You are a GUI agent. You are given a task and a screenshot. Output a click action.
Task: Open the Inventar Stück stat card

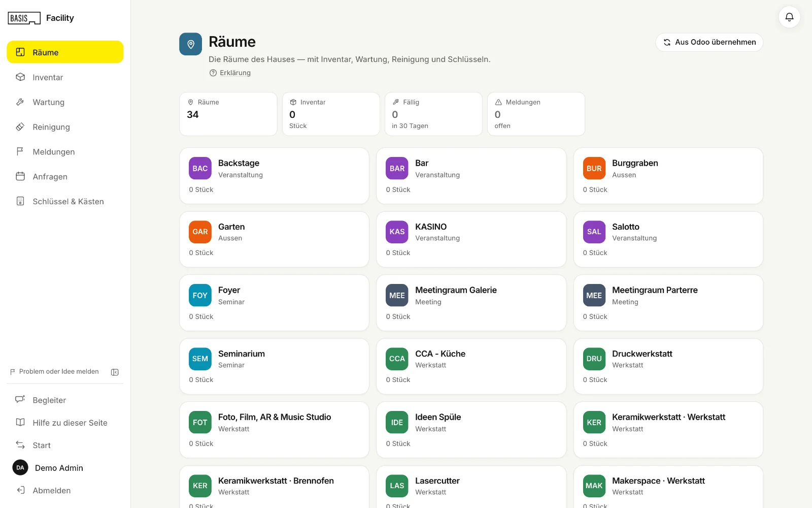pyautogui.click(x=331, y=114)
